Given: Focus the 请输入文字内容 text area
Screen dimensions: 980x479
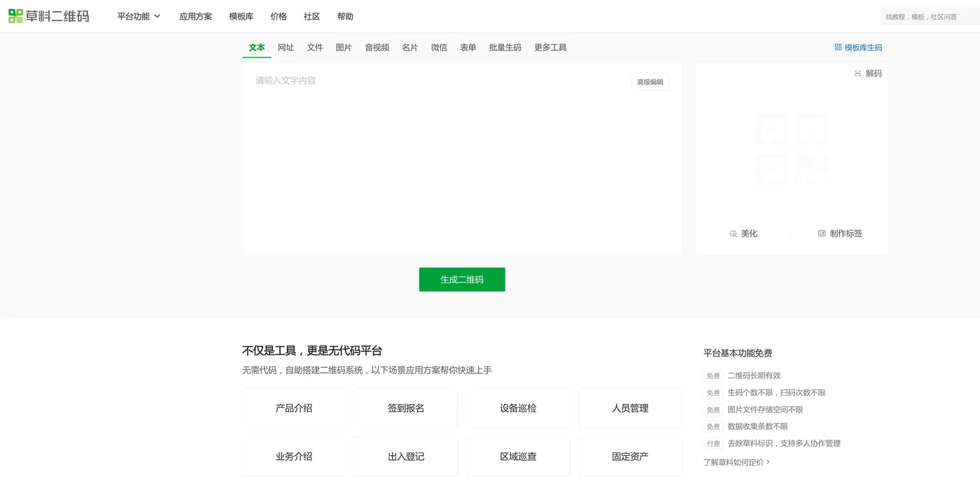Looking at the screenshot, I should pyautogui.click(x=462, y=159).
